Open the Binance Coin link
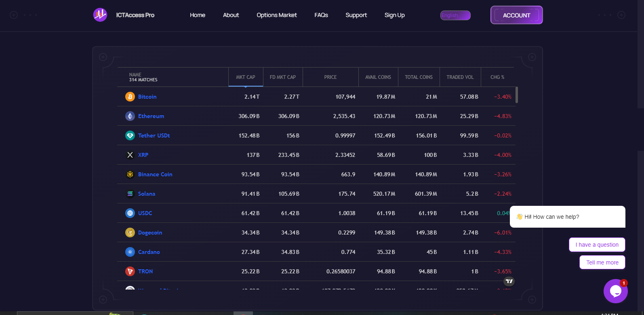 coord(155,174)
